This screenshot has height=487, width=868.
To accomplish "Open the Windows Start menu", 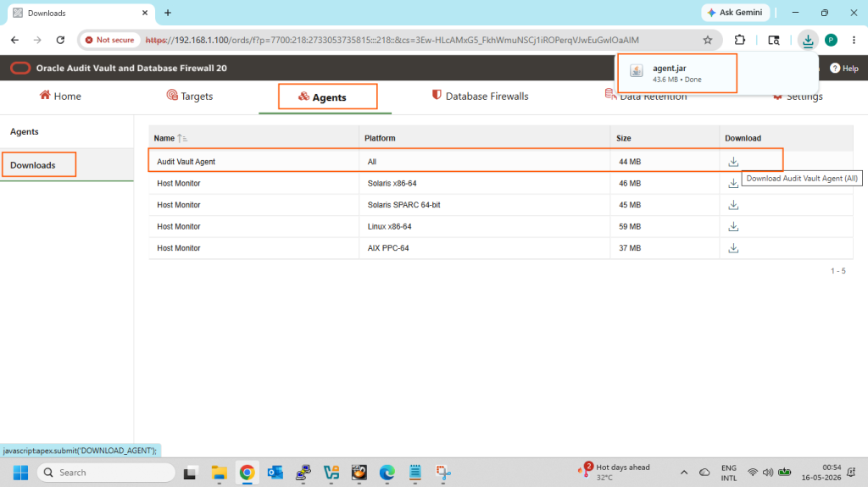I will 20,473.
